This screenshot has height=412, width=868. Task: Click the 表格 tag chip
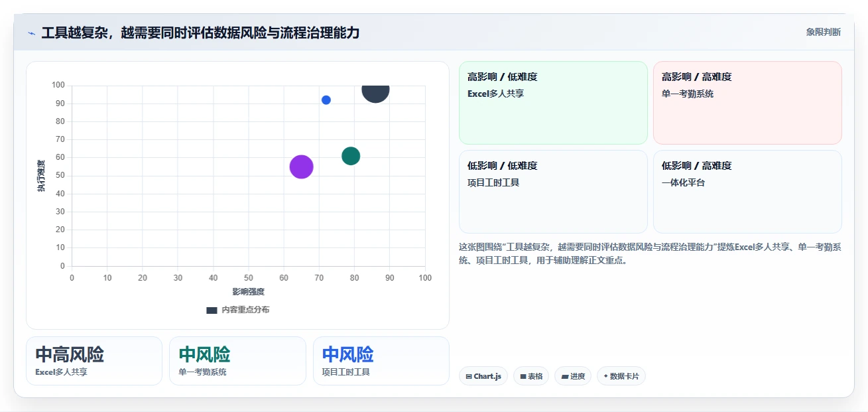(x=531, y=376)
